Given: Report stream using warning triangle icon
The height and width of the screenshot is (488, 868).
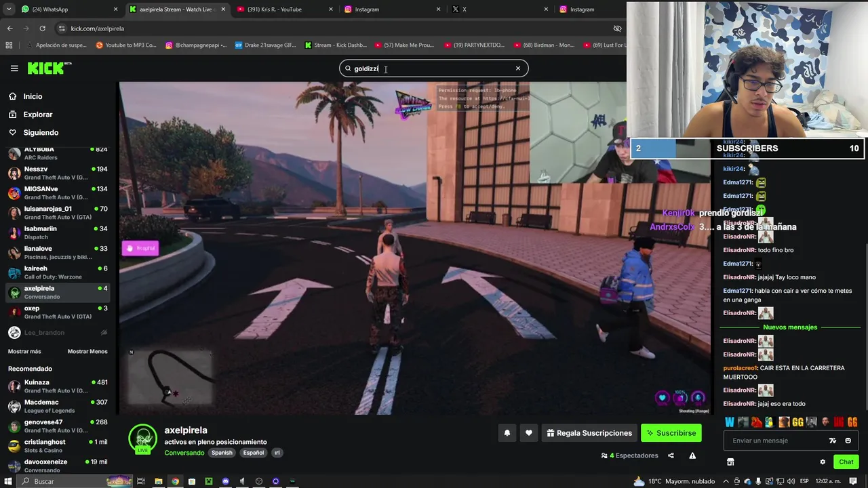Looking at the screenshot, I should (692, 455).
